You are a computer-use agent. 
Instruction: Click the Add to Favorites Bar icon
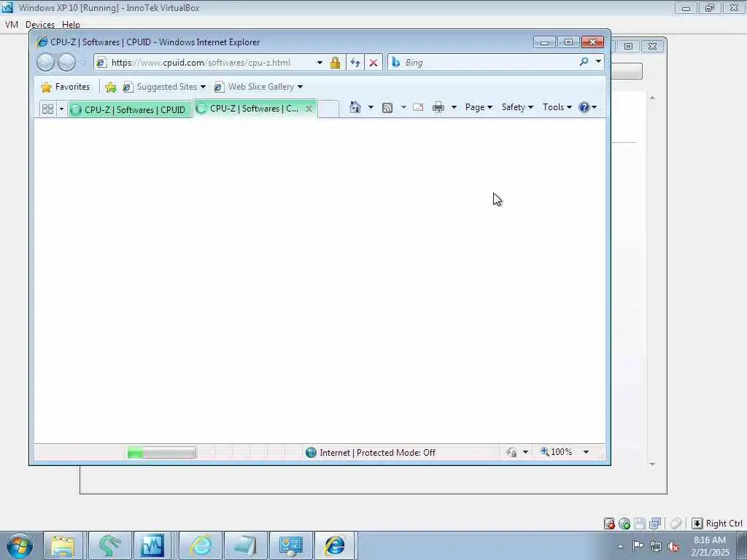111,87
